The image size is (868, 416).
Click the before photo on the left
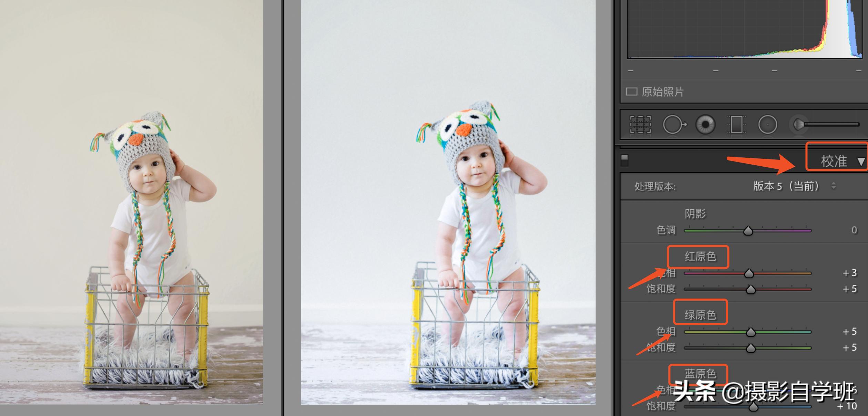click(131, 201)
